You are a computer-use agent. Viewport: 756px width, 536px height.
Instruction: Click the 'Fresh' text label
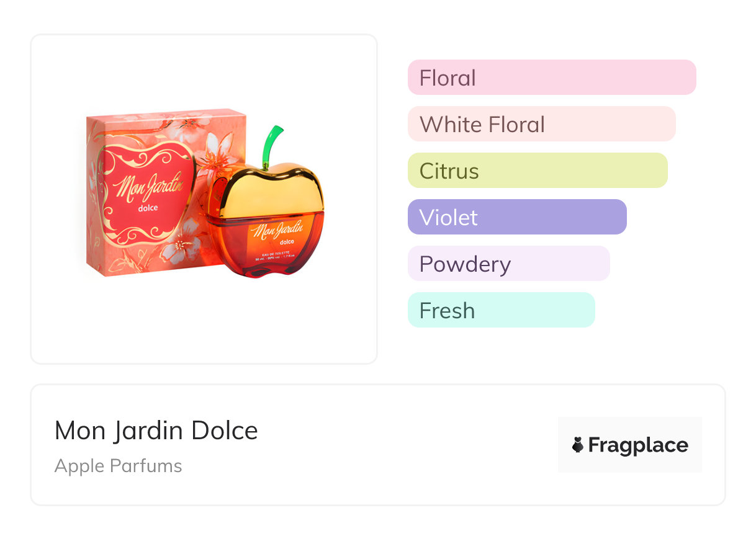tap(447, 311)
